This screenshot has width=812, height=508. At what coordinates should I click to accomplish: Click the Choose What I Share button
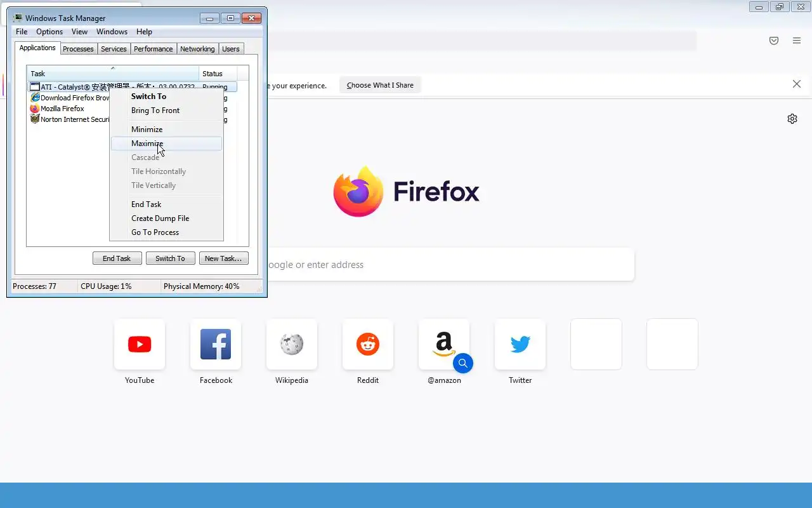[x=380, y=85]
